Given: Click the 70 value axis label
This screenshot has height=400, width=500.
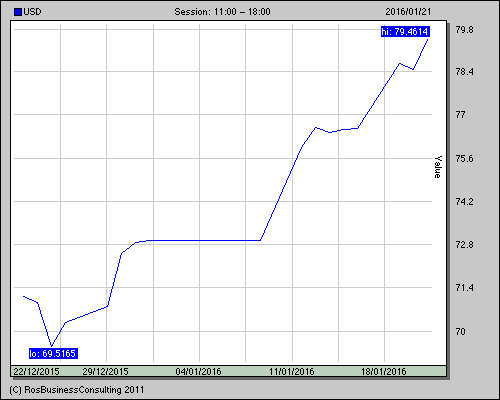Looking at the screenshot, I should tap(460, 332).
